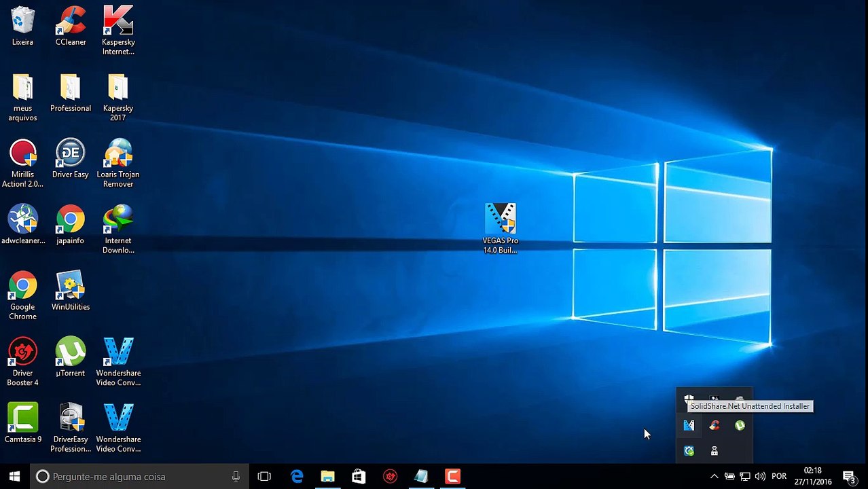Select the japainfo Chrome shortcut
Image resolution: width=868 pixels, height=489 pixels.
71,225
